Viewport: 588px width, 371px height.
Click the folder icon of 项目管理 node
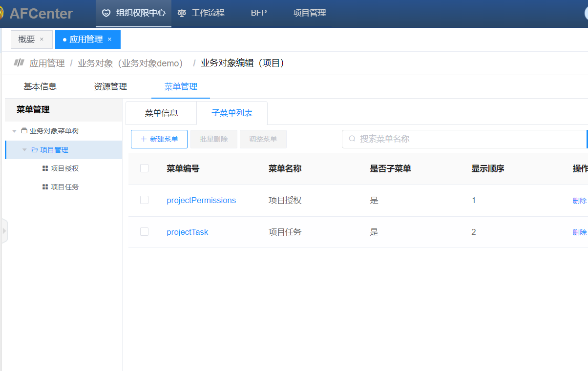[x=34, y=150]
